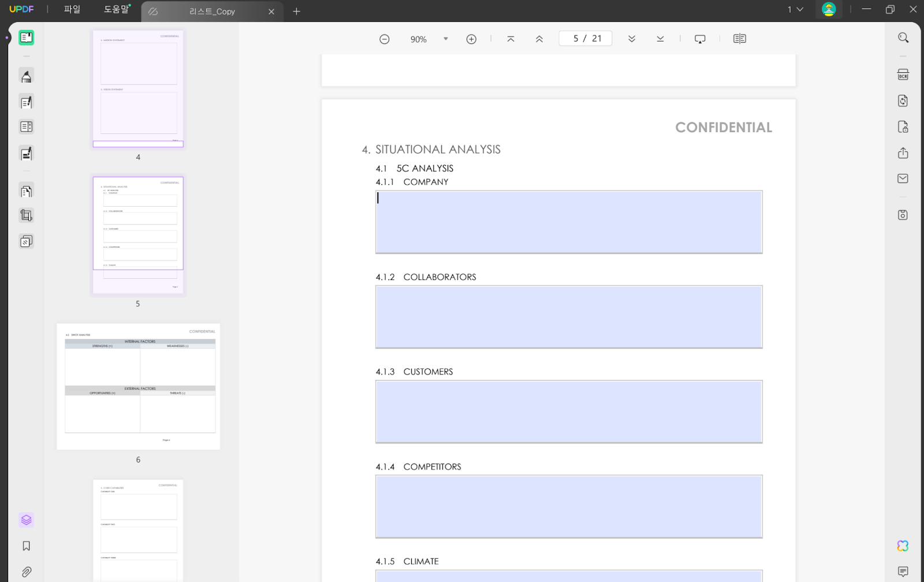The width and height of the screenshot is (924, 582).
Task: Open the 파일 menu
Action: pyautogui.click(x=72, y=9)
